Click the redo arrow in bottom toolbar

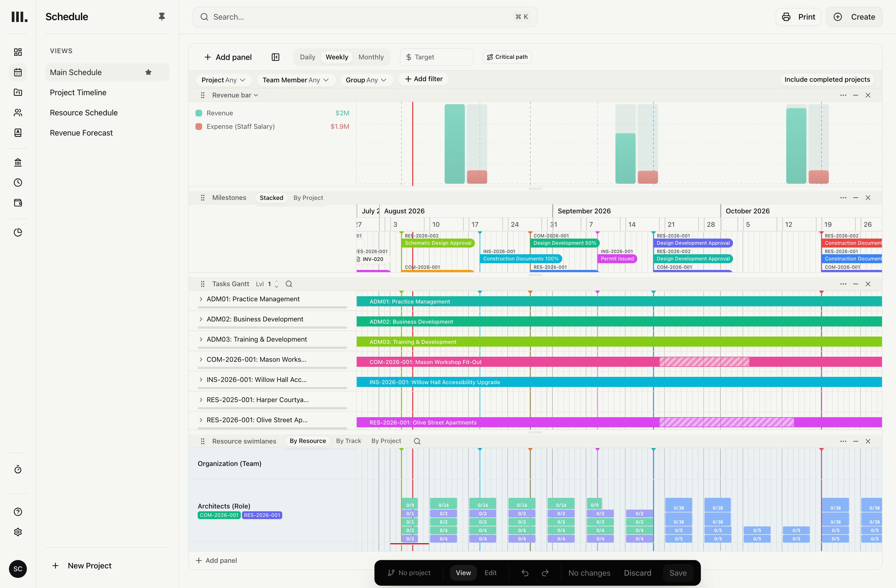click(545, 573)
